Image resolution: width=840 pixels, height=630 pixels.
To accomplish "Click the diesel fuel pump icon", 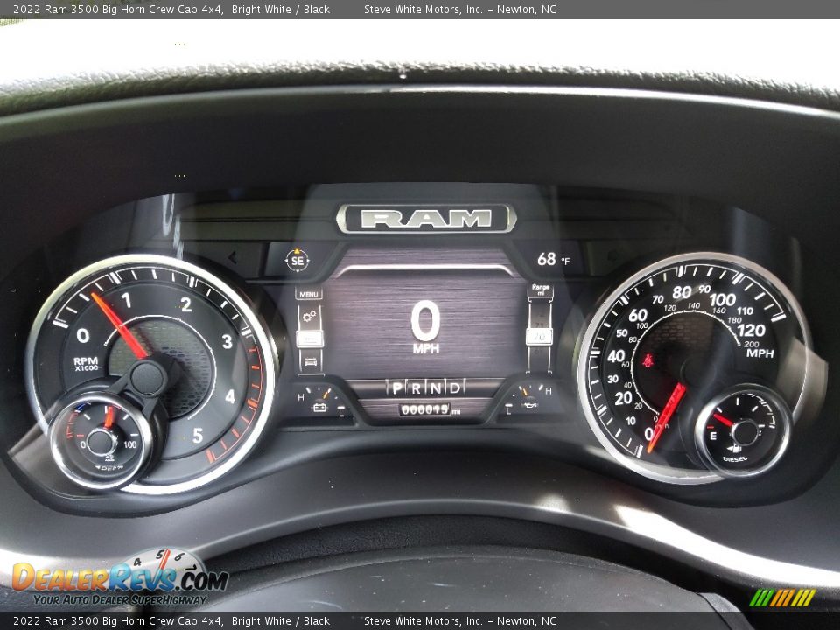I will click(x=734, y=448).
